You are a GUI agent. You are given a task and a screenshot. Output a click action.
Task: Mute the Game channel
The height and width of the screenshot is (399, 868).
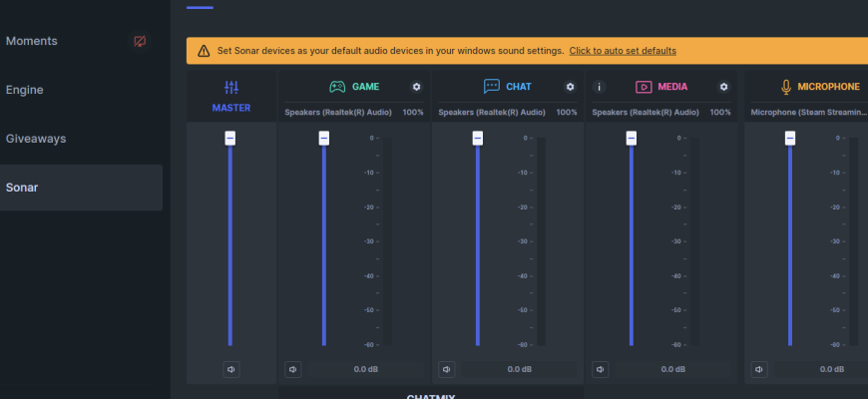[x=293, y=369]
